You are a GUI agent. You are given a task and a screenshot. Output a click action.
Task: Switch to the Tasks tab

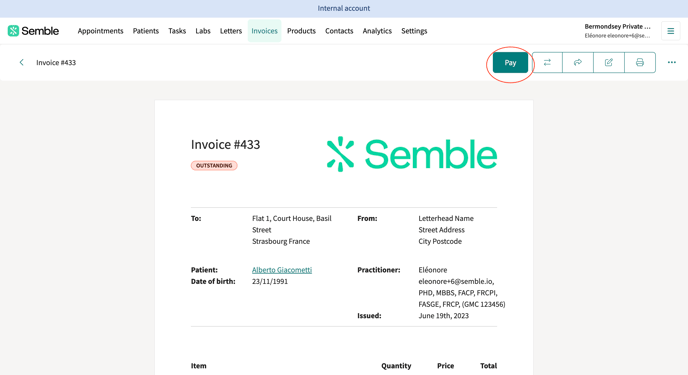[x=177, y=31]
